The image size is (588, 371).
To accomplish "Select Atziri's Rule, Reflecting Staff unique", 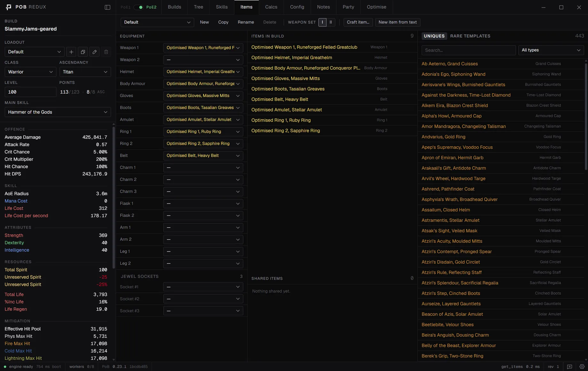I will point(501,272).
